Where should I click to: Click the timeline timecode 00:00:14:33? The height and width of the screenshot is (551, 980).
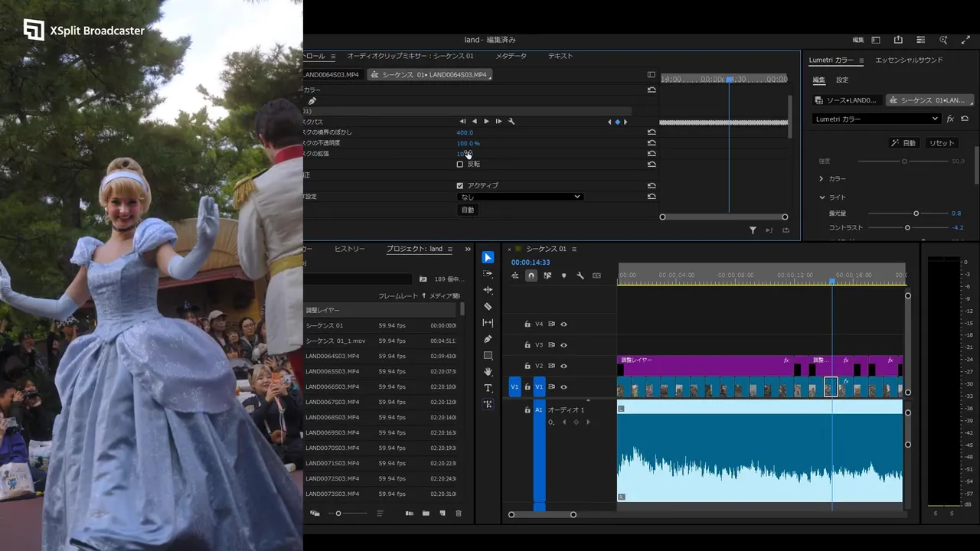click(531, 262)
